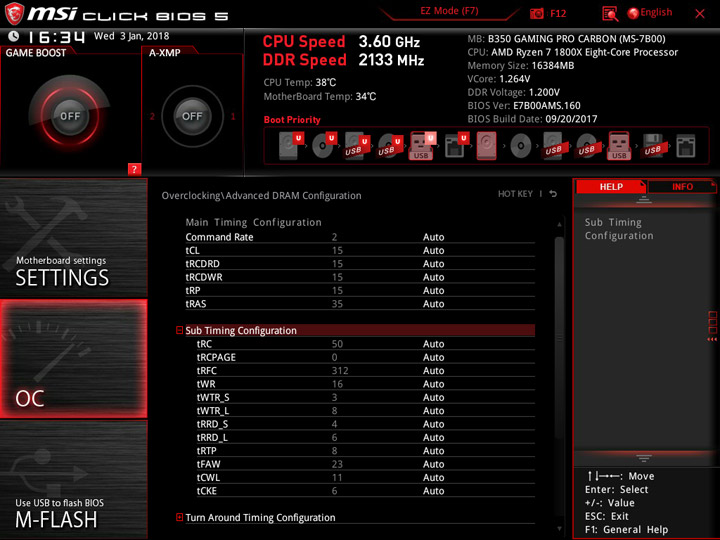Click the red X to exit BIOS

700,14
